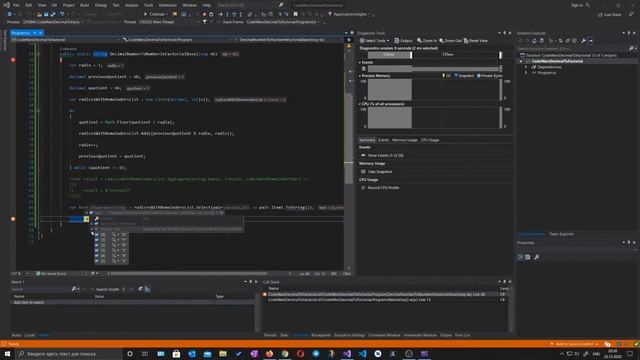Click the diagnostic timeline selection handle
Image resolution: width=640 pixels, height=360 pixels.
411,55
